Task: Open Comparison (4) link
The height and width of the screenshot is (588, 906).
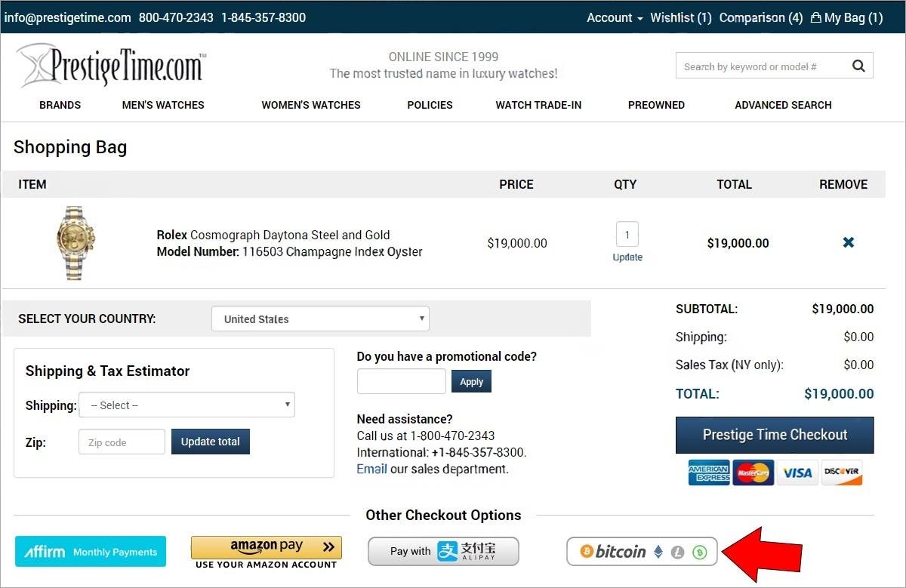Action: click(761, 17)
